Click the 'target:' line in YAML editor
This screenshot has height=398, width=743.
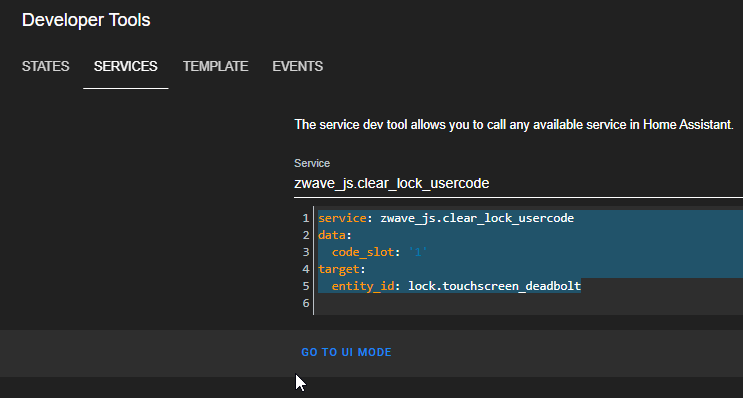(x=342, y=269)
